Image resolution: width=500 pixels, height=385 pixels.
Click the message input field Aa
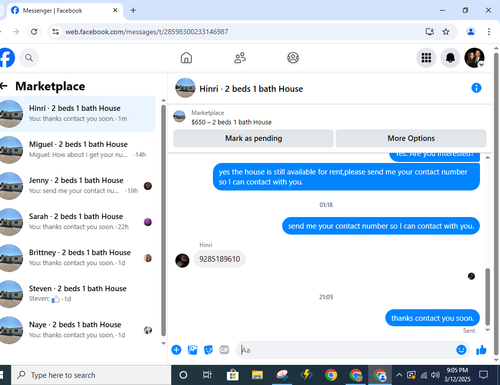click(345, 350)
